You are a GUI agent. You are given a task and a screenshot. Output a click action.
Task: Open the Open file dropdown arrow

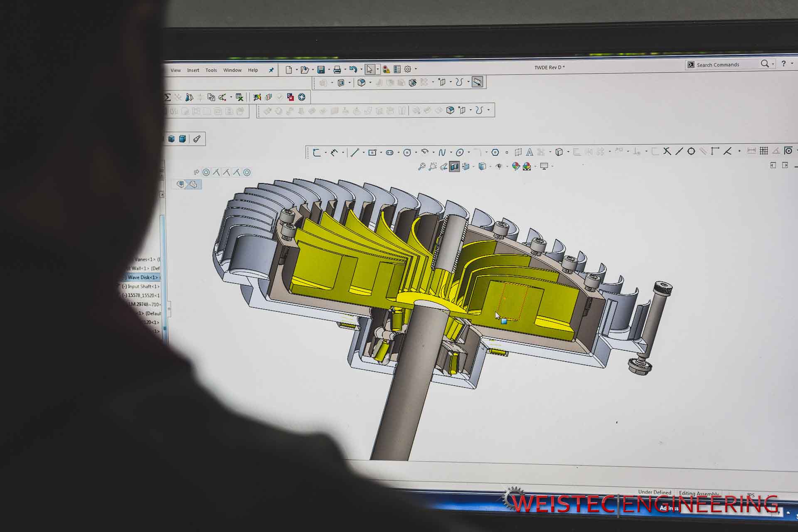313,70
